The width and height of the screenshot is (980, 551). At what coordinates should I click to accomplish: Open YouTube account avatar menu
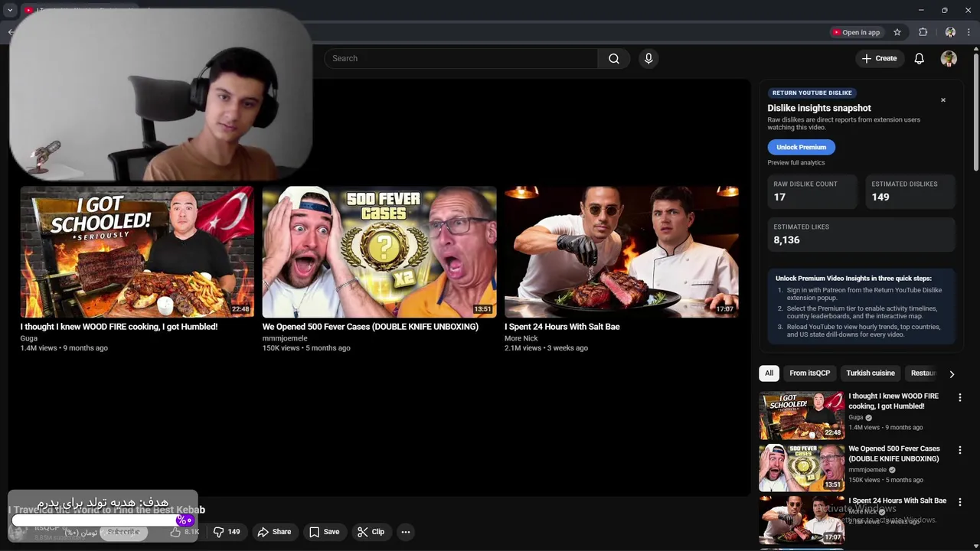(x=949, y=58)
